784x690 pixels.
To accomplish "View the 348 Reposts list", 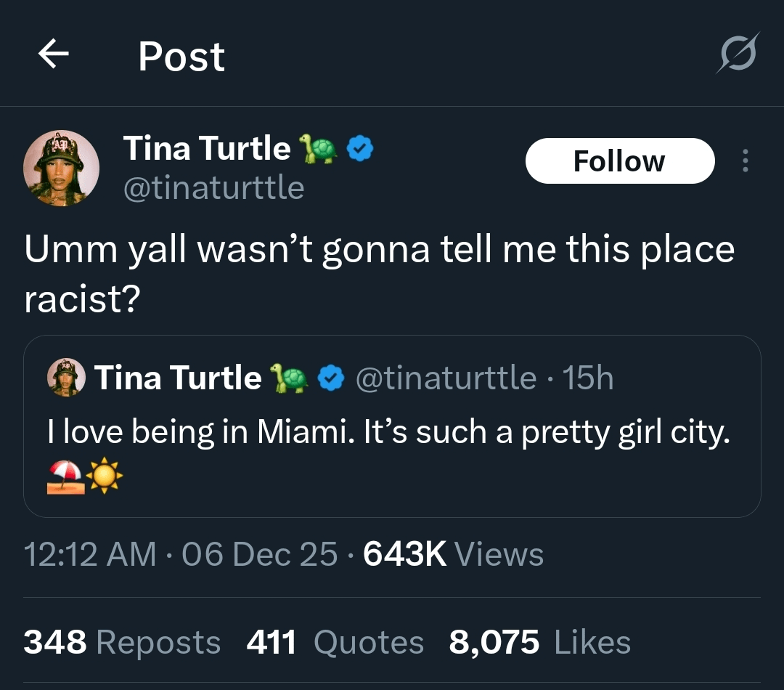I will pos(122,643).
